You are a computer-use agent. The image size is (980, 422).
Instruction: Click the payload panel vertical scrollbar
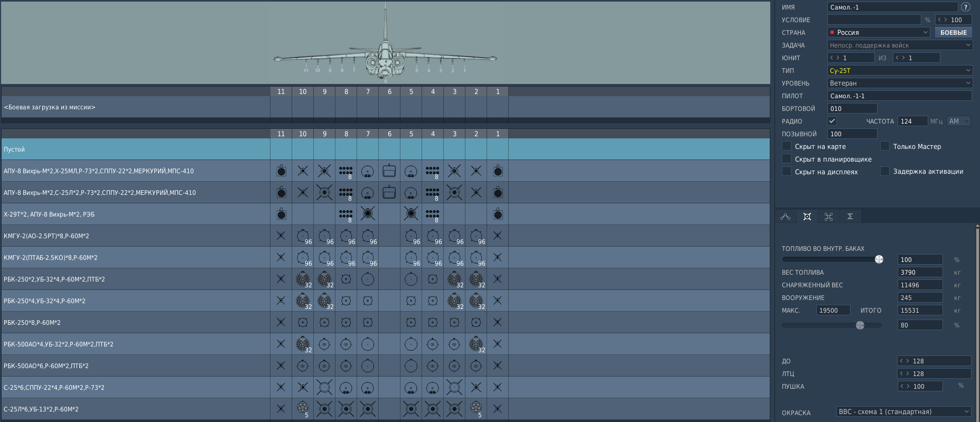[977, 322]
